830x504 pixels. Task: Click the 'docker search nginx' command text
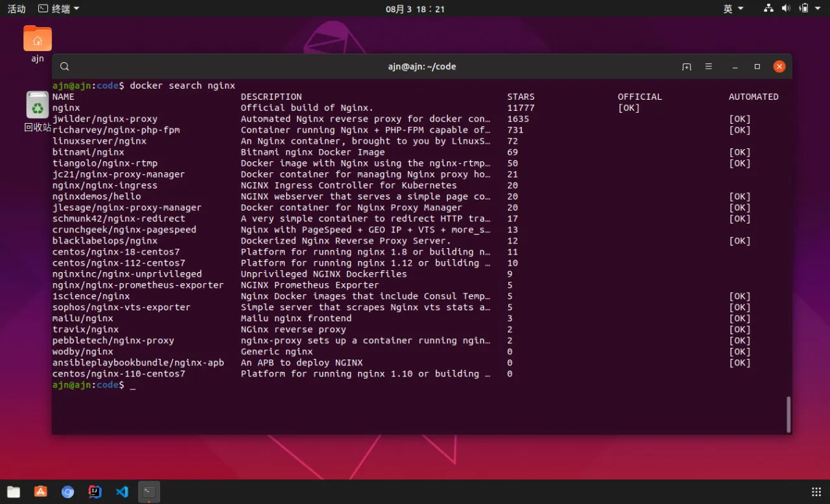(182, 86)
